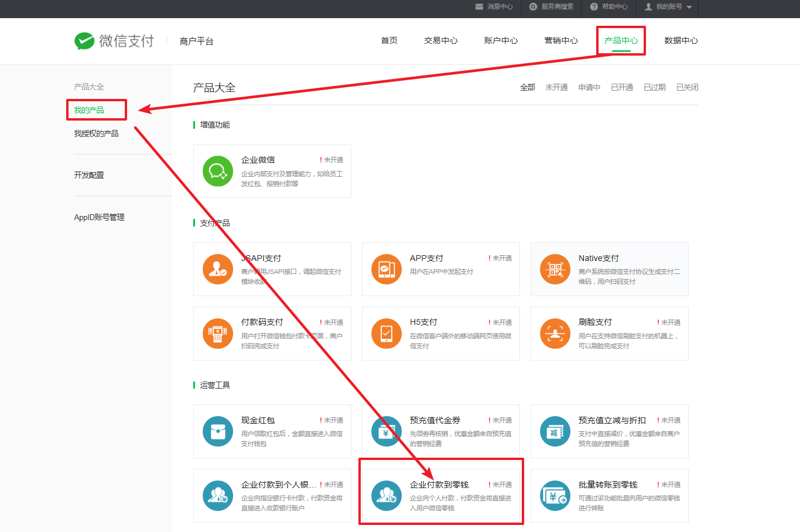The height and width of the screenshot is (532, 800).
Task: Open AppID账号管理 in the sidebar
Action: click(99, 217)
